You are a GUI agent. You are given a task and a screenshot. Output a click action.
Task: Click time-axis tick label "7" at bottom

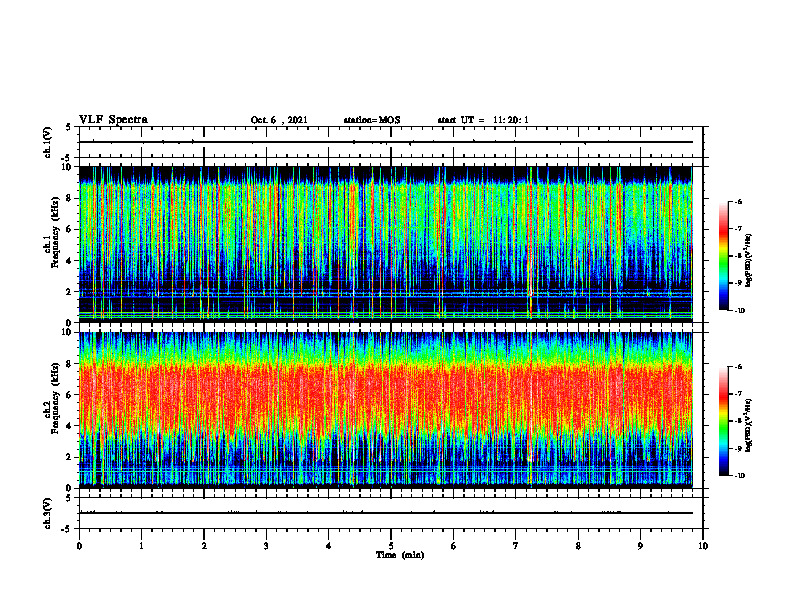(x=516, y=546)
